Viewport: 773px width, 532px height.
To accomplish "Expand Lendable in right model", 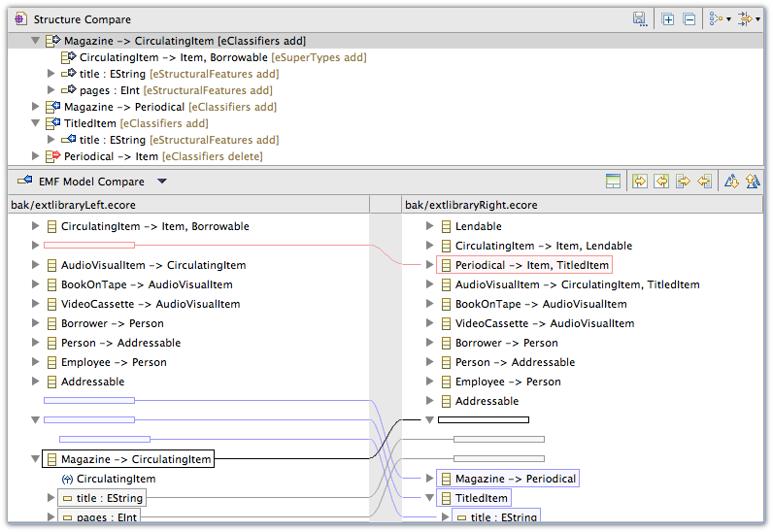I will (x=429, y=226).
